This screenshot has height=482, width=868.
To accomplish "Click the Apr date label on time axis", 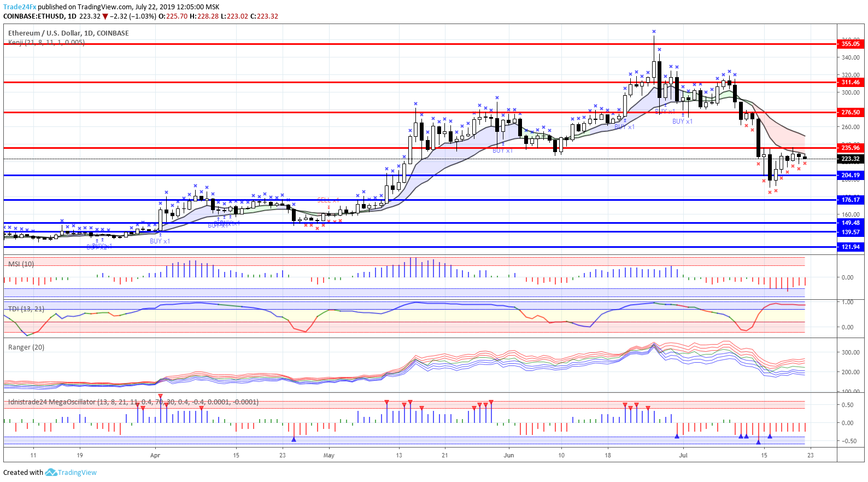I will [x=155, y=455].
